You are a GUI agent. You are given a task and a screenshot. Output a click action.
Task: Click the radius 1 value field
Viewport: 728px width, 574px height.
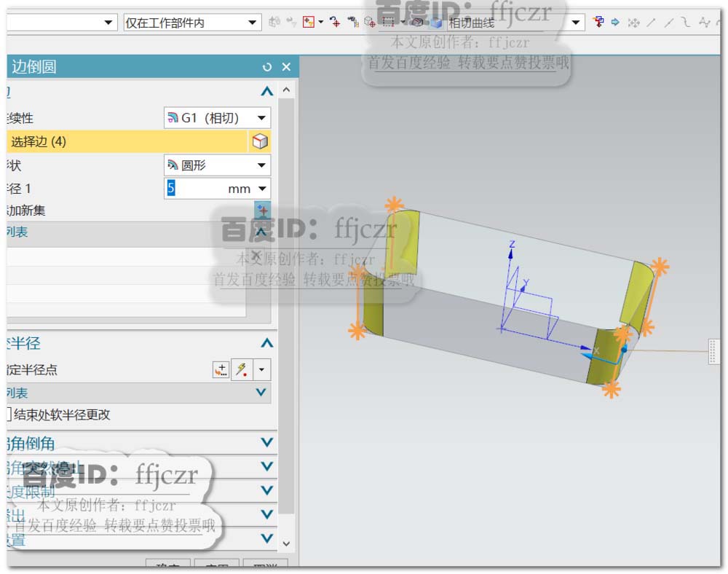pos(194,189)
